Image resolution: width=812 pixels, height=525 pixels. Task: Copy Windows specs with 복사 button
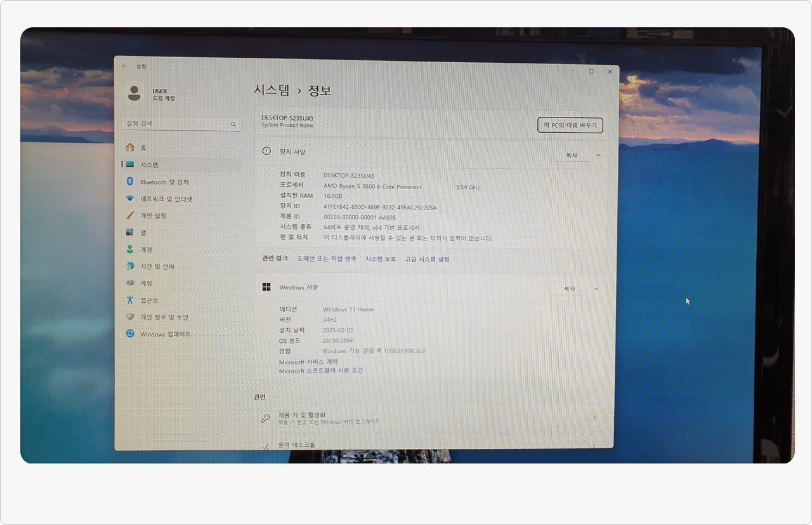coord(569,289)
